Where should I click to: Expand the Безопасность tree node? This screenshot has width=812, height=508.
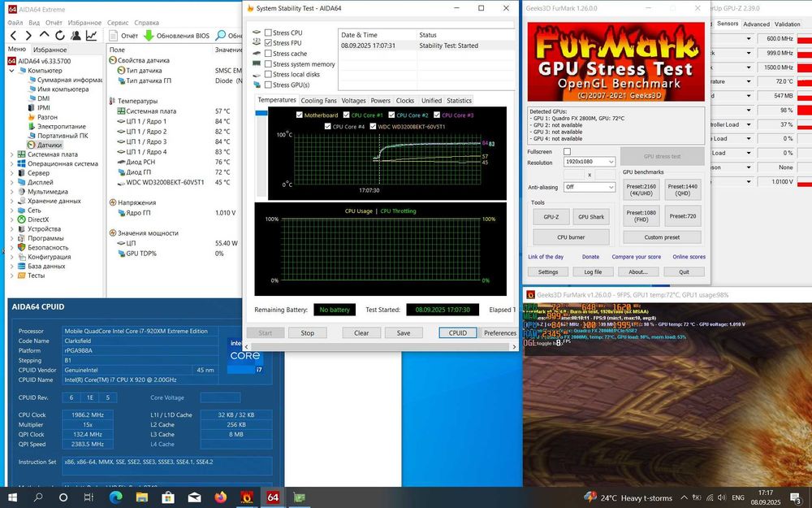[12, 248]
